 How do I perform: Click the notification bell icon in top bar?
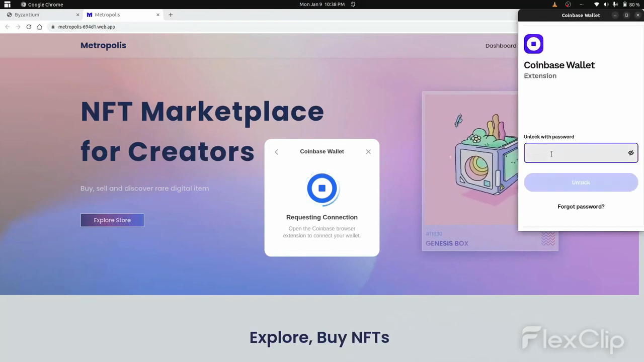[353, 5]
